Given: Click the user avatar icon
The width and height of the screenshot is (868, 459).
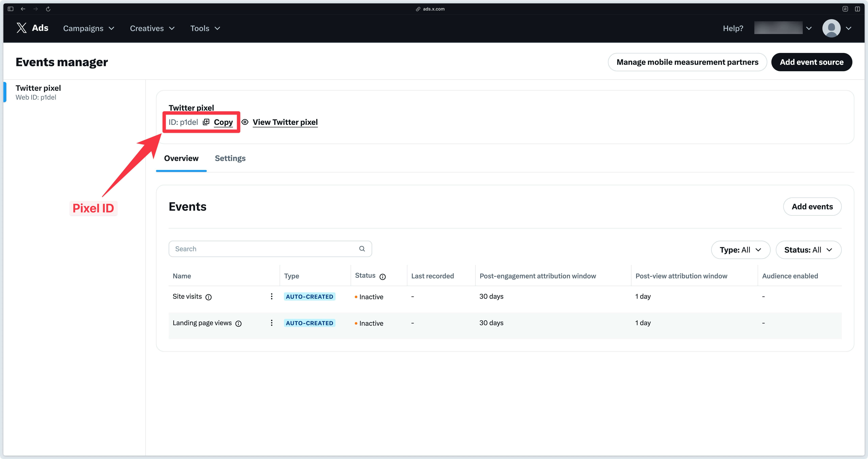Looking at the screenshot, I should coord(831,28).
